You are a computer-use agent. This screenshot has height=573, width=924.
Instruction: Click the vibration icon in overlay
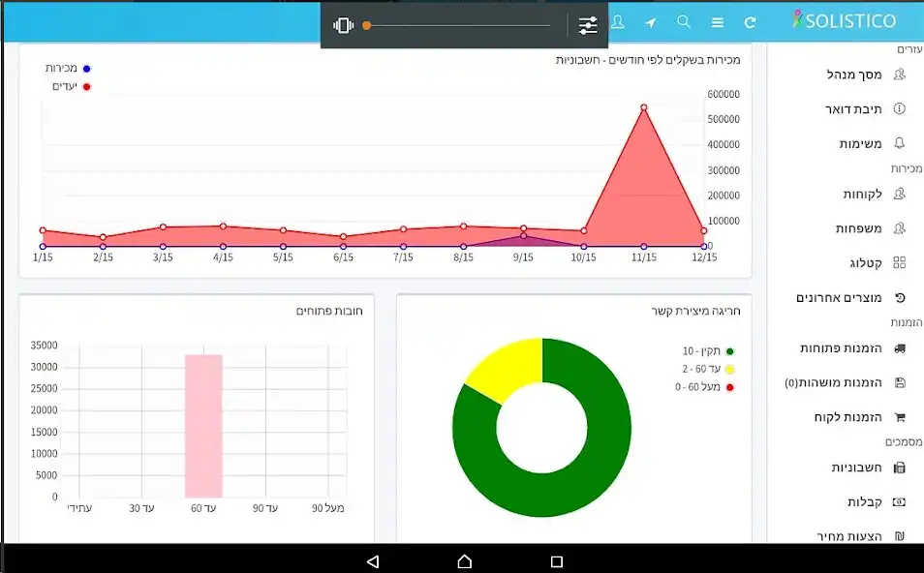(x=343, y=25)
